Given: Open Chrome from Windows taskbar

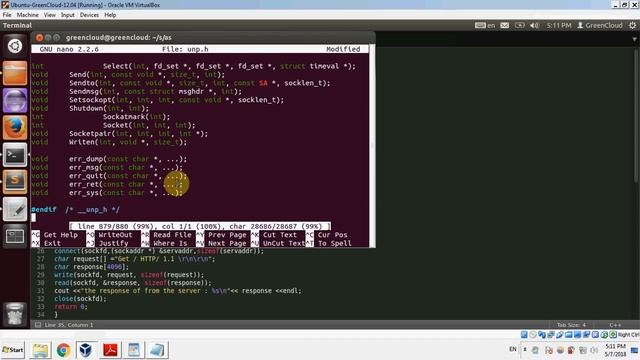Looking at the screenshot, I should point(63,350).
